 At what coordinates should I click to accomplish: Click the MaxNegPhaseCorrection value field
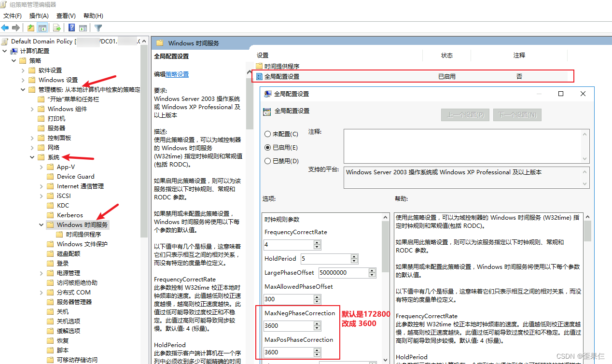(x=289, y=326)
